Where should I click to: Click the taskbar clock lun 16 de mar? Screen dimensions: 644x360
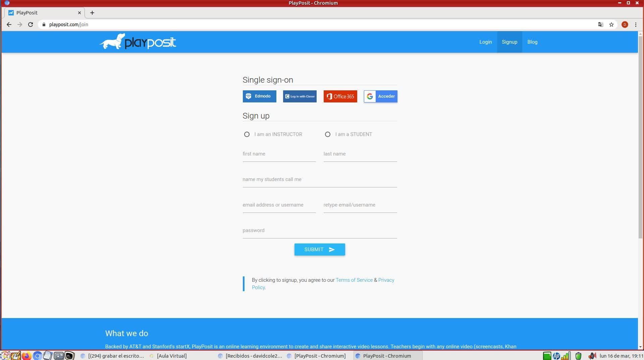click(621, 356)
